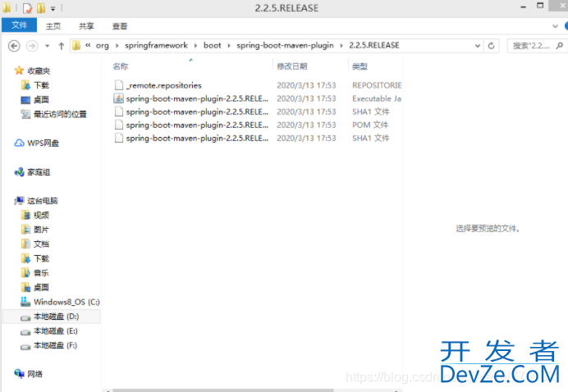Click the Java jar file icon
Screen dimensions: 568x392
pos(118,98)
